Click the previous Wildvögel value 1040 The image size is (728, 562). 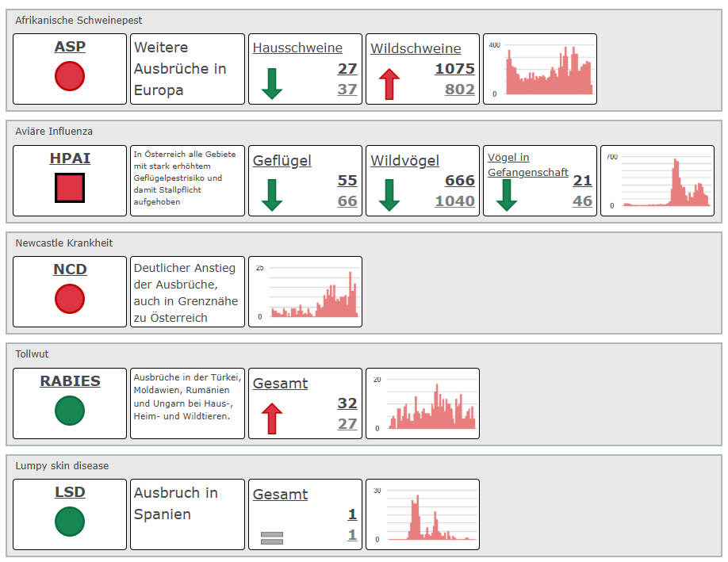coord(454,201)
